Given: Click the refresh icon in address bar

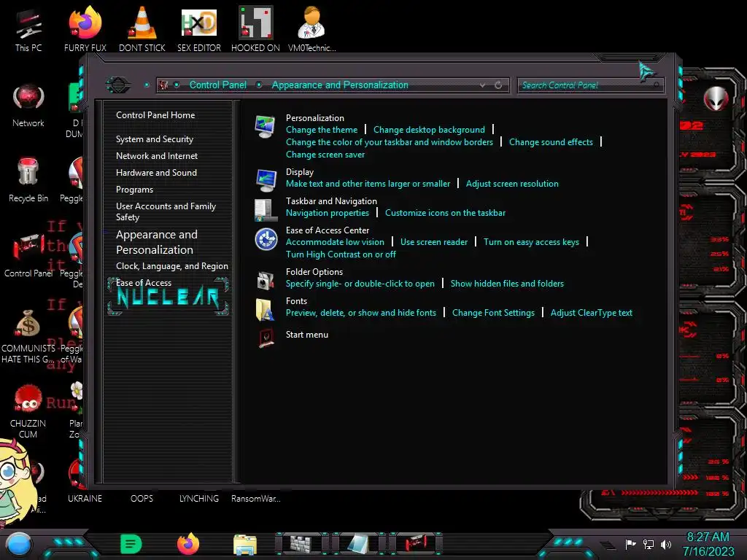Looking at the screenshot, I should pyautogui.click(x=498, y=85).
